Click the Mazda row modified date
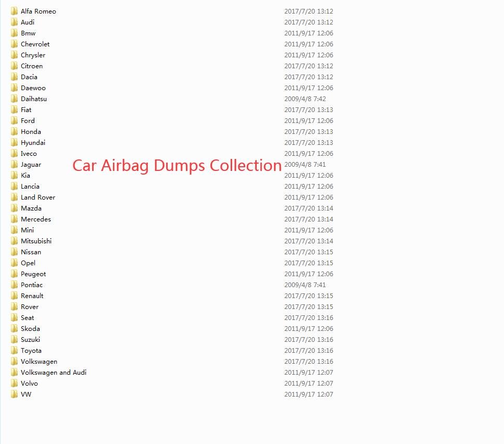 point(309,208)
